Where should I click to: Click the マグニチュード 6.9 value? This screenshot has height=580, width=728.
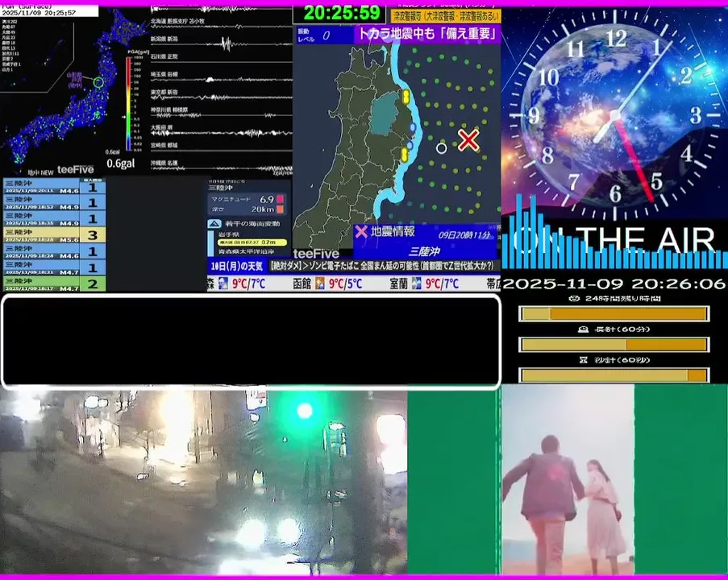tap(267, 199)
